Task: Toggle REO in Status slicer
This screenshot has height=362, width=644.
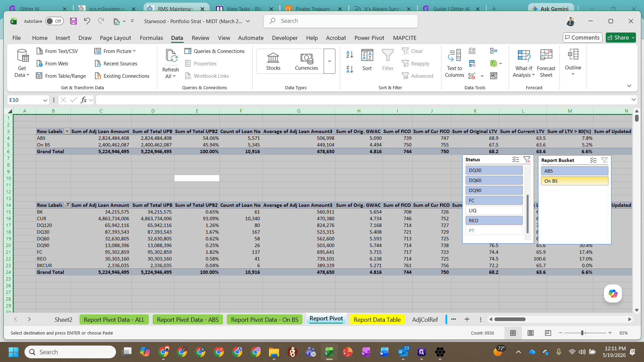Action: (x=494, y=221)
